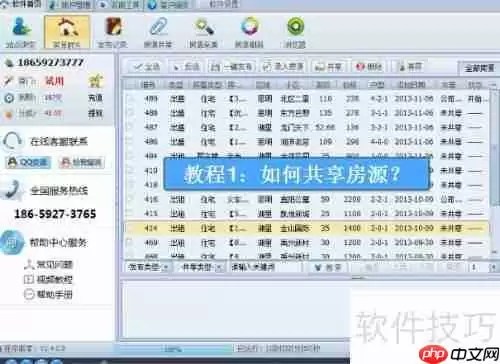Tick checkbox for listing row 486
This screenshot has height=364, width=500.
tap(130, 142)
